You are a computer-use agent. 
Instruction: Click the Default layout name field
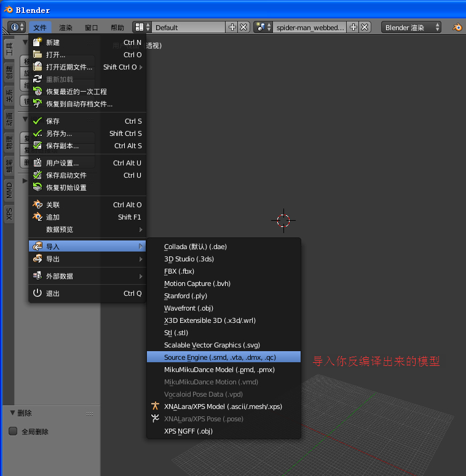188,27
